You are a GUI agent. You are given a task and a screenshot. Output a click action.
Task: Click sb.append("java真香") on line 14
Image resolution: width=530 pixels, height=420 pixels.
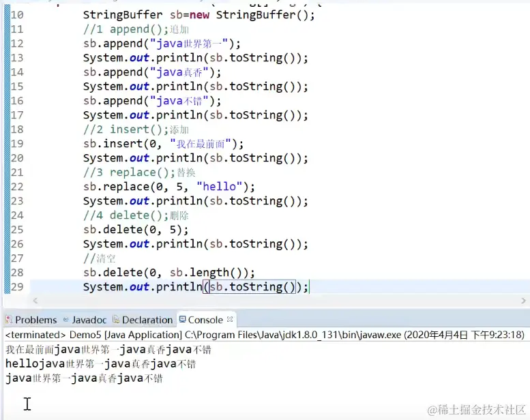[151, 72]
